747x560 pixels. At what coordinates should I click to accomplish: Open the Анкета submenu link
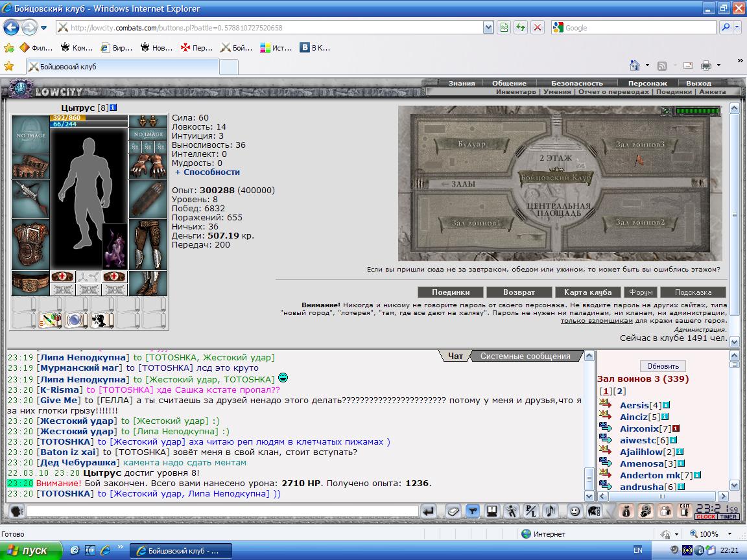click(712, 91)
